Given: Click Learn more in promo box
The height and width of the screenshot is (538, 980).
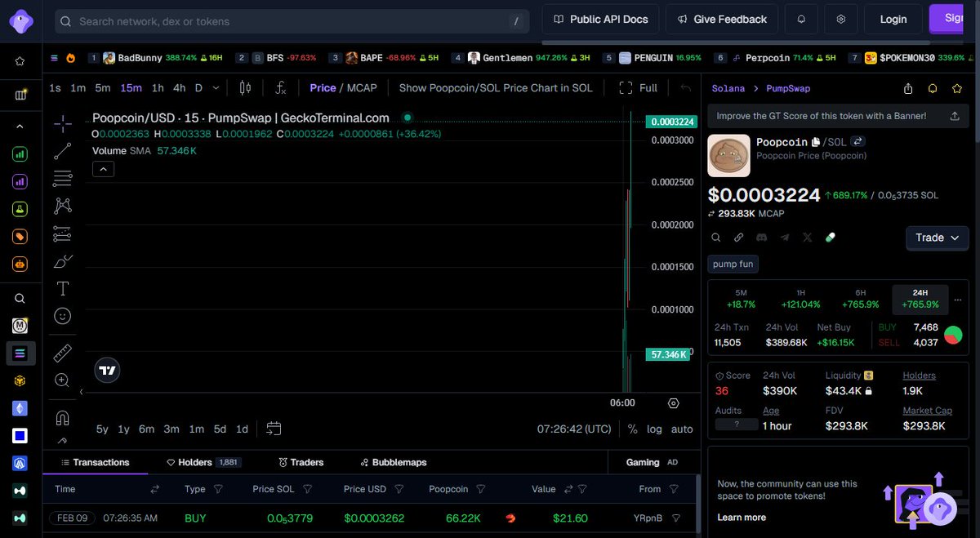Looking at the screenshot, I should point(742,517).
